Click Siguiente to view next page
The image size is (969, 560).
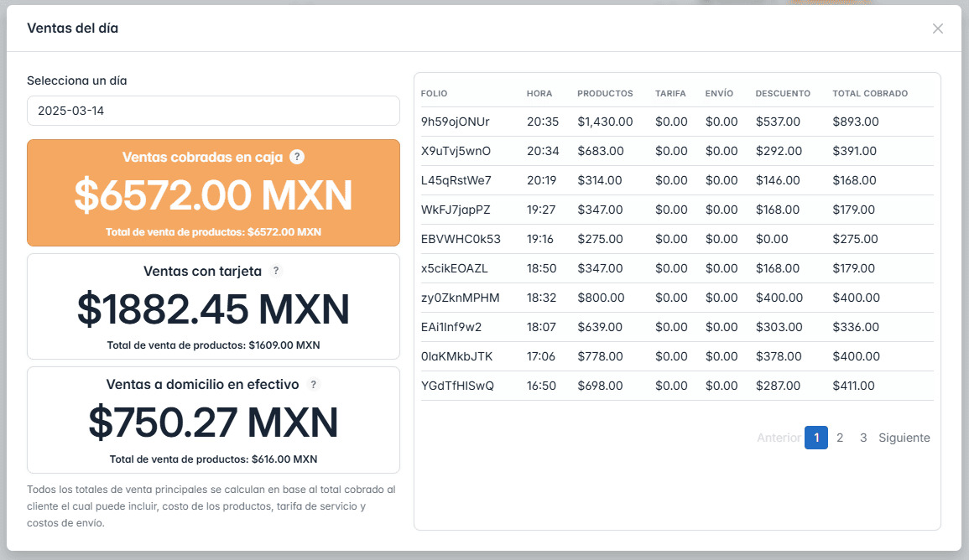pyautogui.click(x=904, y=438)
